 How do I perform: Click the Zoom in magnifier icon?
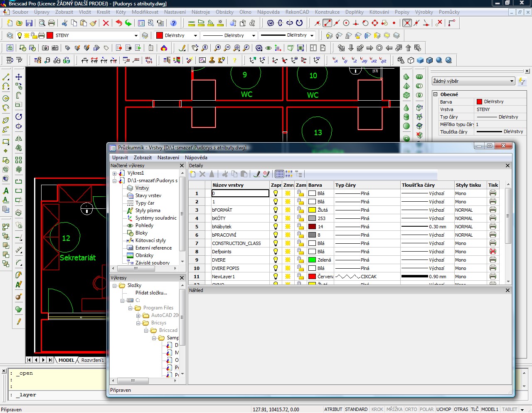tap(217, 48)
